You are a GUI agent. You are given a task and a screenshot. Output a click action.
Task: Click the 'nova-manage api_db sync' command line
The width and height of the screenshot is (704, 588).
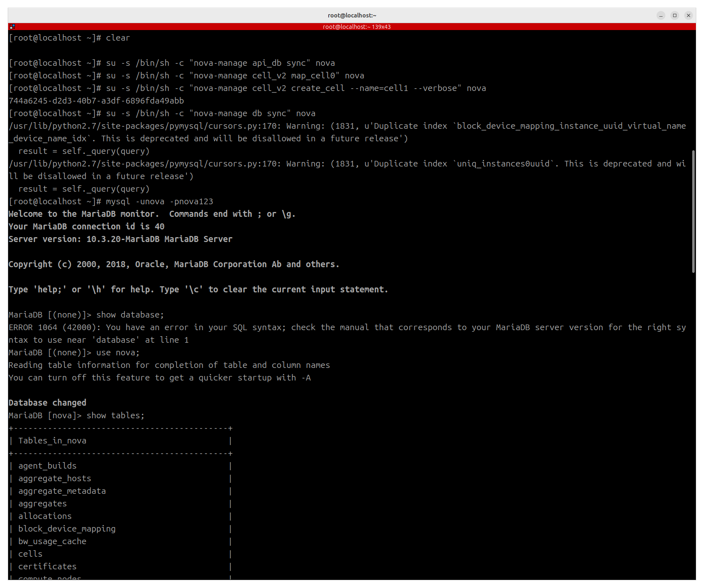pos(172,63)
